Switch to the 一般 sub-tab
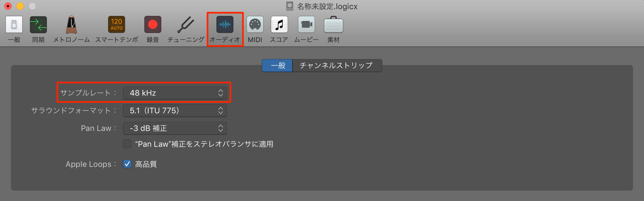 pyautogui.click(x=278, y=65)
